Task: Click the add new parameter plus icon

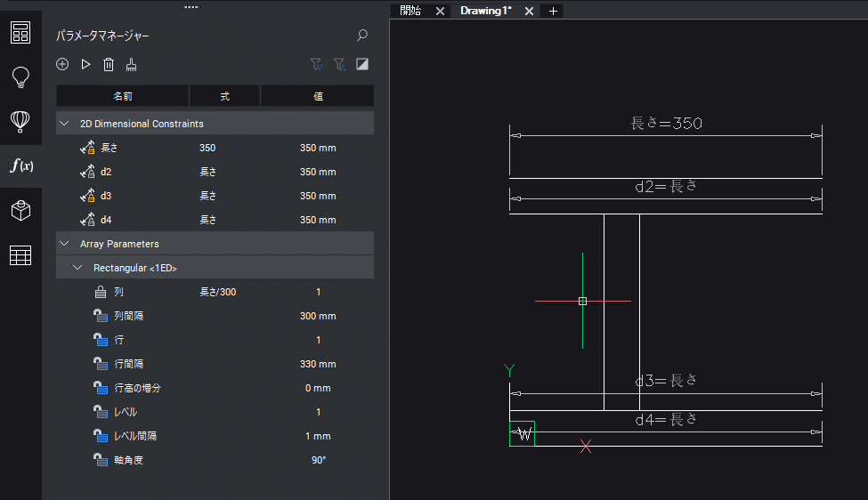Action: tap(62, 64)
